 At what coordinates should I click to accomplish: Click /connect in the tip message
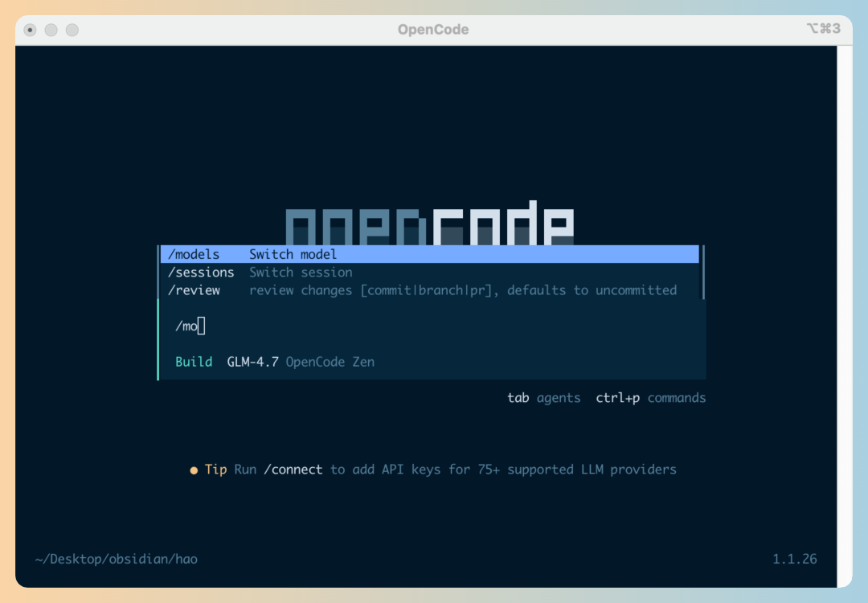[x=293, y=470]
